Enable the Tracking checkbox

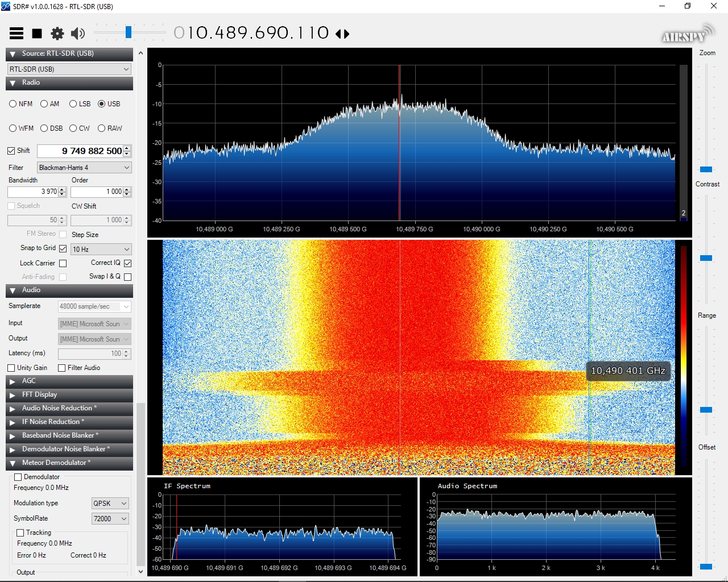[x=20, y=533]
